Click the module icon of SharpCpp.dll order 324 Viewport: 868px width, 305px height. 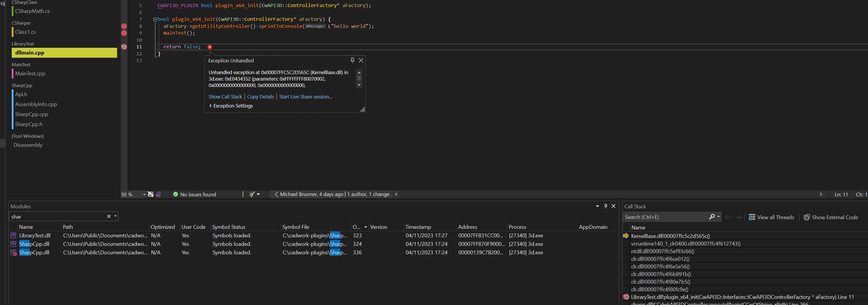[13, 244]
